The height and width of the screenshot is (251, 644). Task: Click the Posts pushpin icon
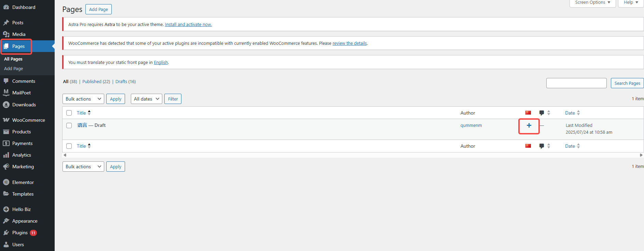tap(6, 23)
